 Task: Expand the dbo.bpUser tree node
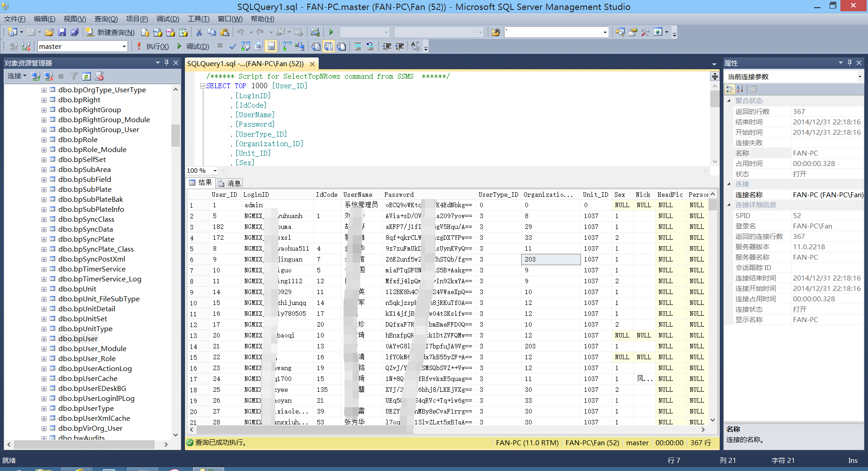coord(44,339)
